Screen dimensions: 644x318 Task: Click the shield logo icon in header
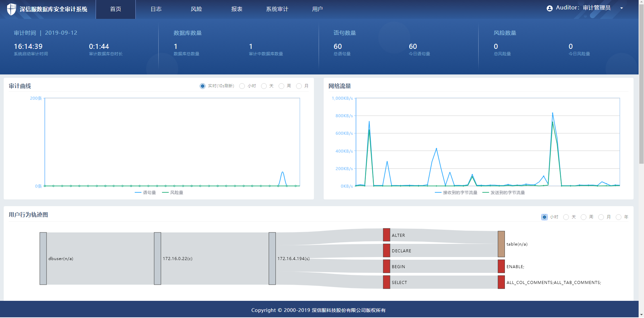click(11, 9)
